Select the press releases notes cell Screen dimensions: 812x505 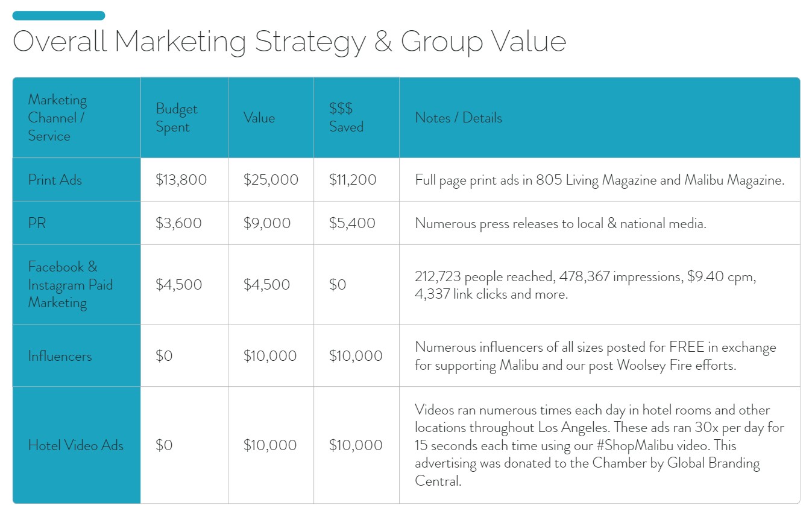coord(600,223)
